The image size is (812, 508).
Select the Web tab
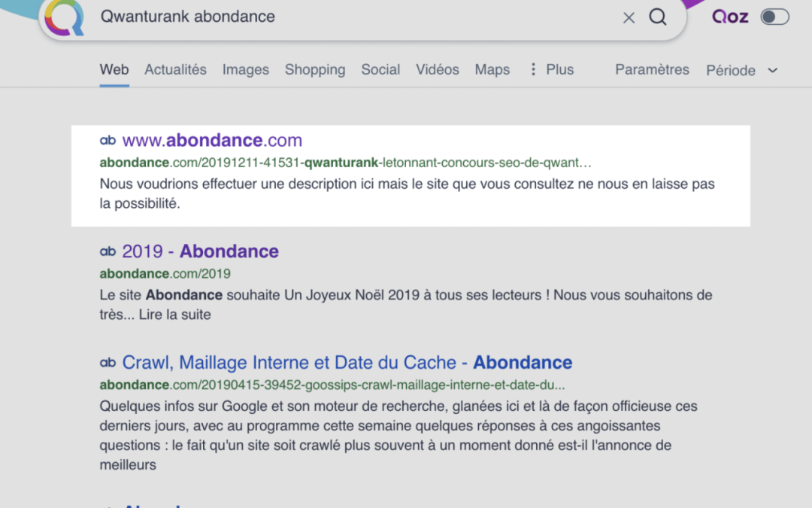pos(114,69)
